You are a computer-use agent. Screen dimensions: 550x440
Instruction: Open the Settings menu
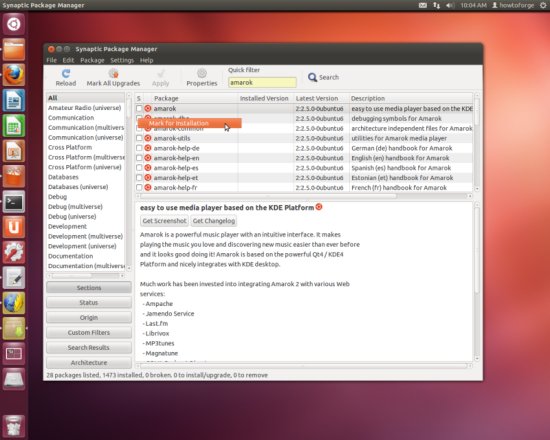(122, 60)
